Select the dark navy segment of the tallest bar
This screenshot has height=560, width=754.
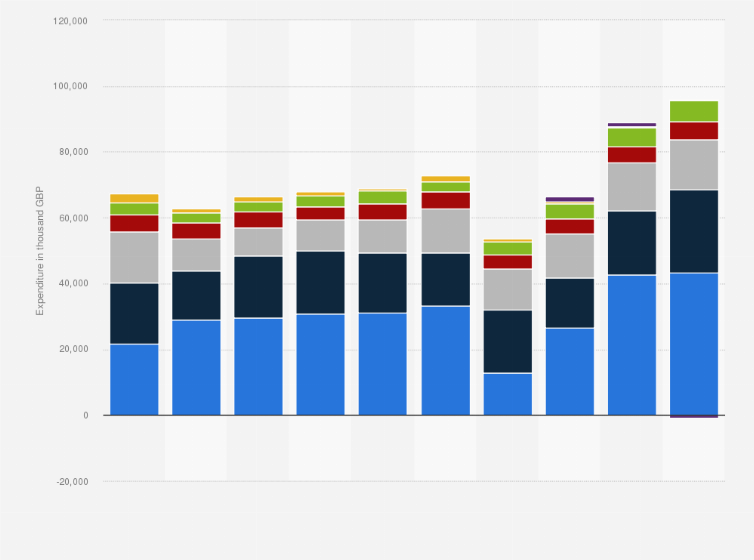tap(694, 232)
